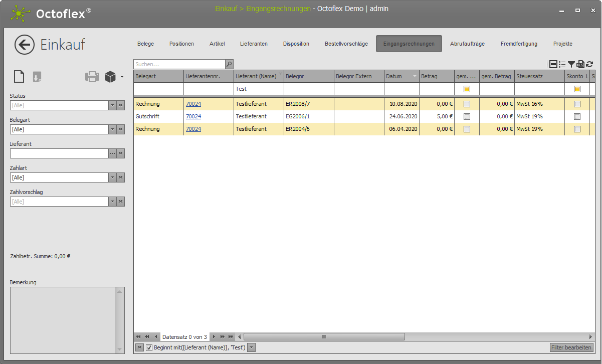The height and width of the screenshot is (364, 602).
Task: Toggle the active filter checkbox 'Beginnt mit'
Action: [149, 347]
